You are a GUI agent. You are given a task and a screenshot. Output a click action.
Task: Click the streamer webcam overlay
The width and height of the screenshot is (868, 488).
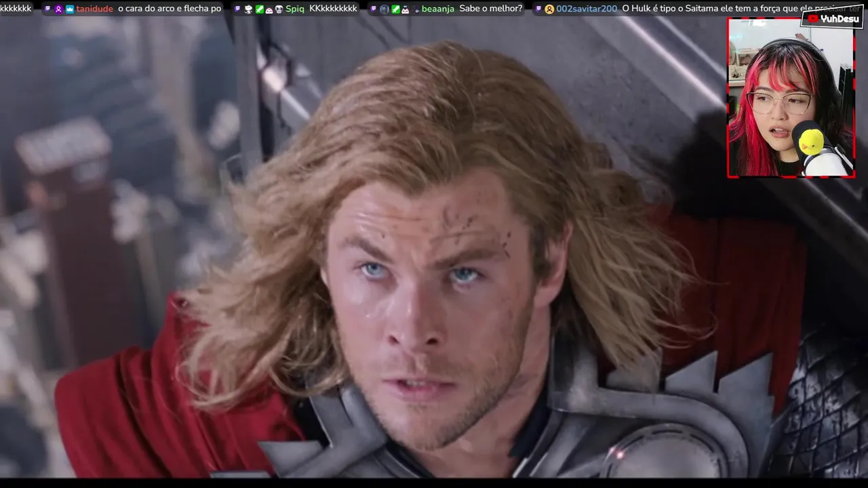[791, 98]
